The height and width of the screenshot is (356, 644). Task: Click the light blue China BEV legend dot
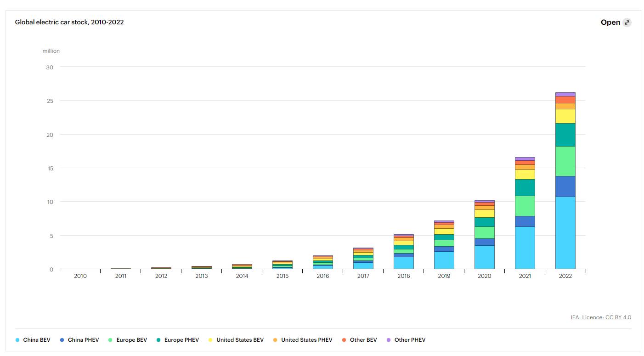[17, 340]
